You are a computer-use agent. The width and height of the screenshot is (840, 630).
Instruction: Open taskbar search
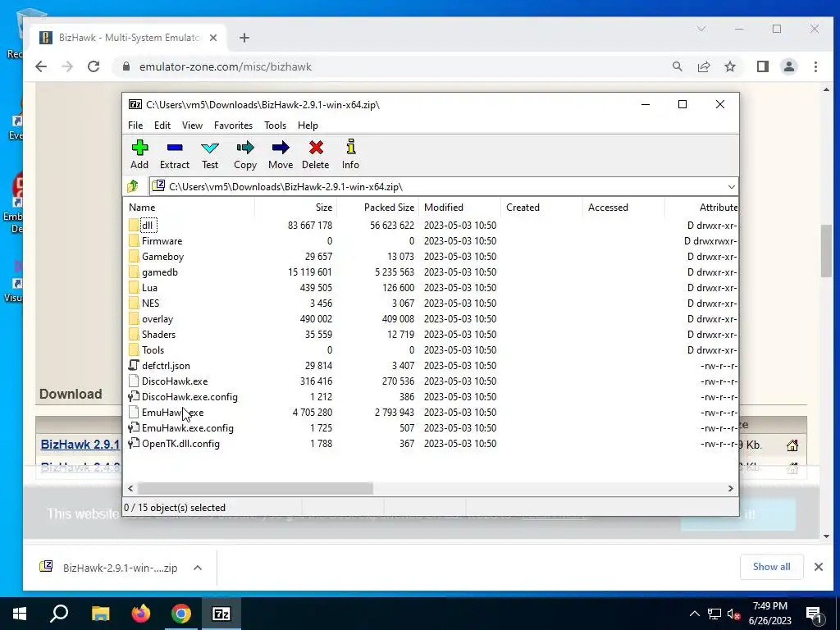[x=59, y=613]
